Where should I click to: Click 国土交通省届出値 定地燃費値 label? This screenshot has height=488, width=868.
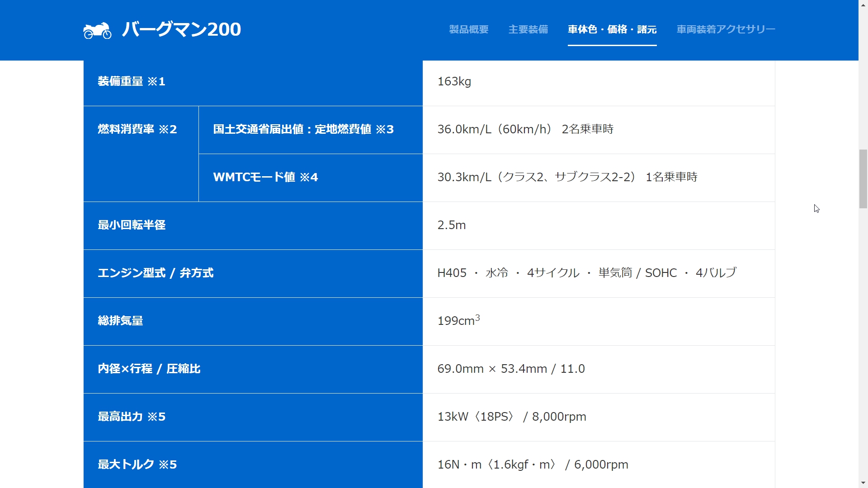303,129
